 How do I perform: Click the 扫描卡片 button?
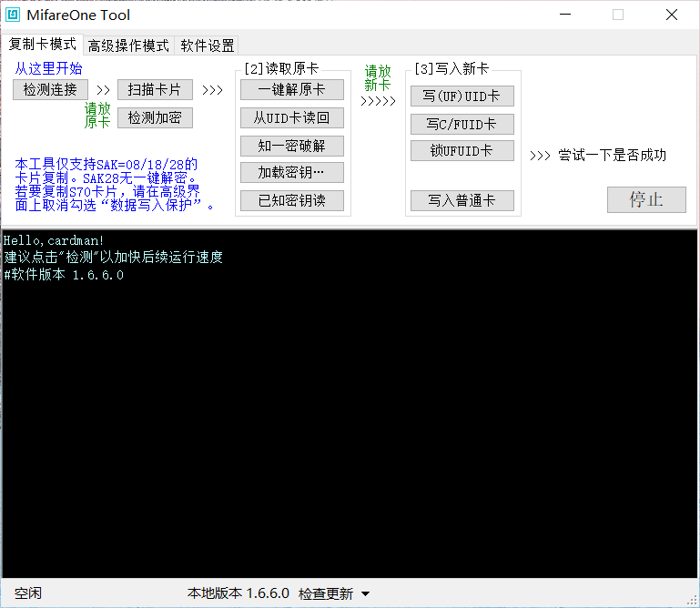(x=155, y=90)
